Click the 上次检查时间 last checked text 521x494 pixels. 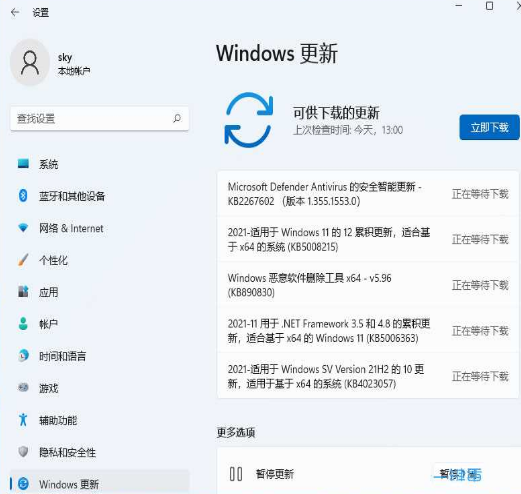tap(348, 130)
